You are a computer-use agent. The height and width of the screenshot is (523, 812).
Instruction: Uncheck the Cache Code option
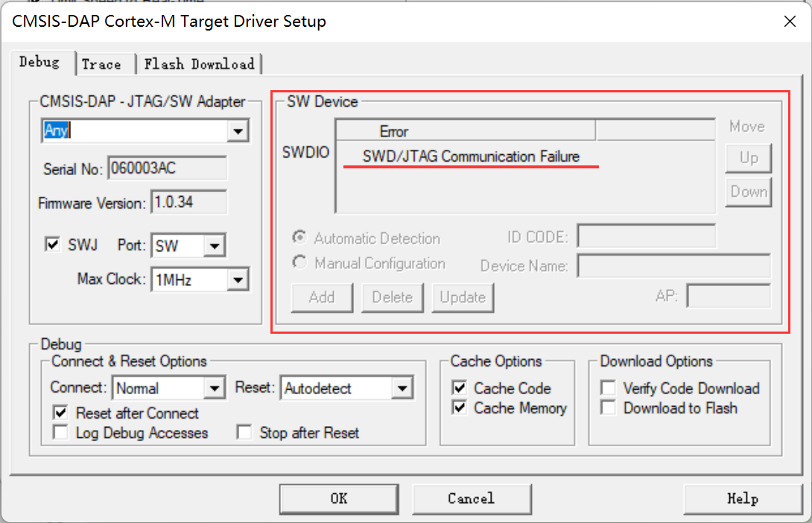point(460,388)
